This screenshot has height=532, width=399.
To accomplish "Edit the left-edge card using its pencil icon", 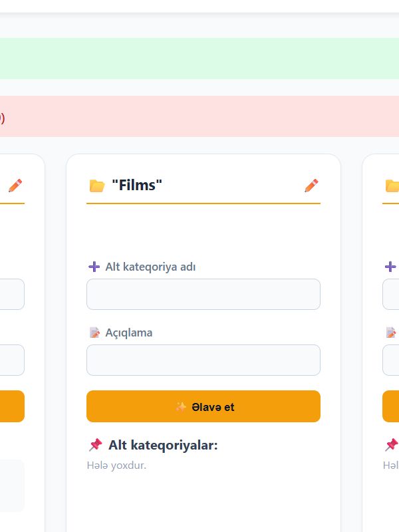I will [15, 186].
